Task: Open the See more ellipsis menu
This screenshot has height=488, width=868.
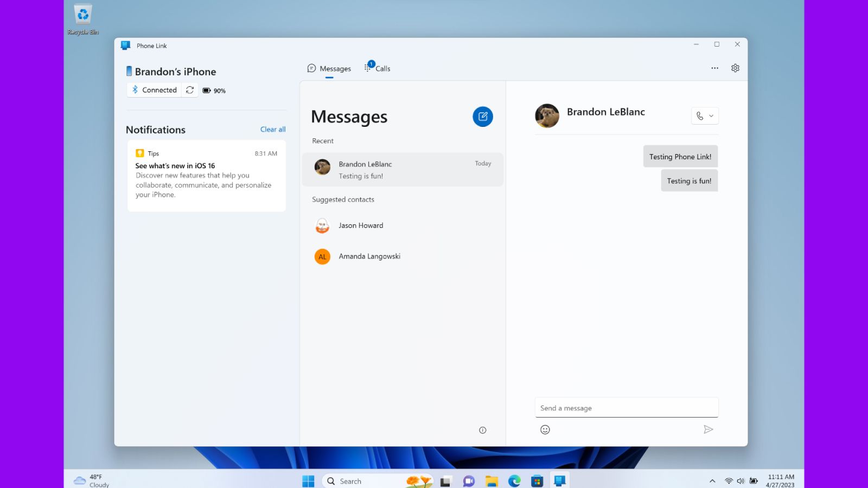Action: pos(715,68)
